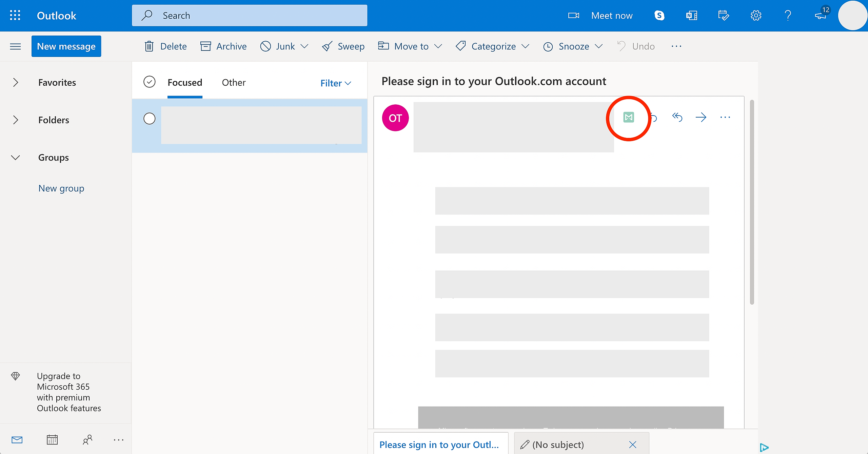Mark the message as Junk
The height and width of the screenshot is (454, 868).
click(x=278, y=46)
